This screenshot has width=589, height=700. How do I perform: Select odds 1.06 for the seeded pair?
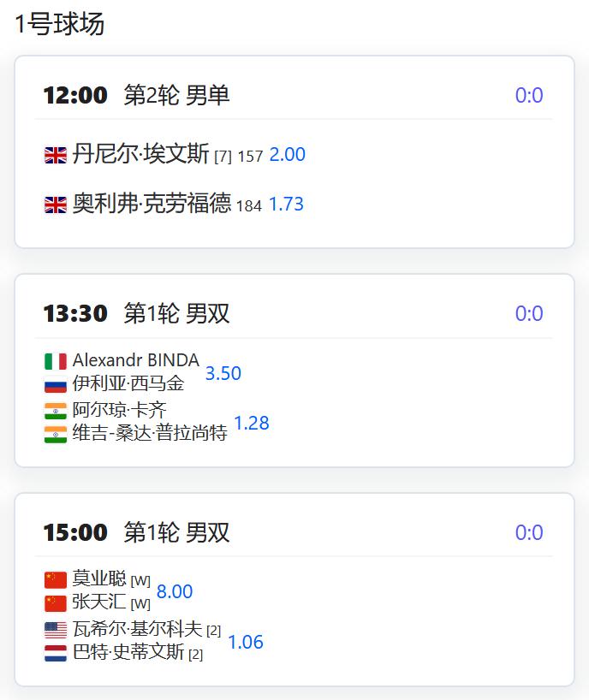[x=245, y=642]
